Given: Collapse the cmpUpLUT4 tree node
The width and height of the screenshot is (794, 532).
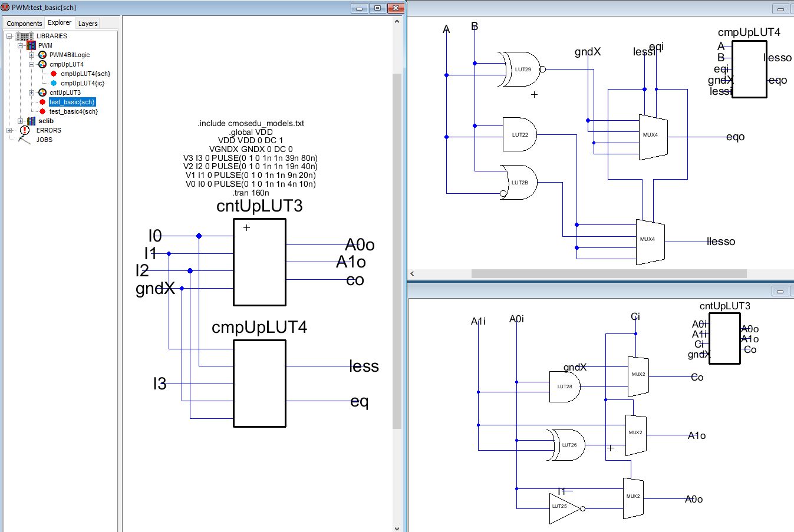Looking at the screenshot, I should 32,64.
